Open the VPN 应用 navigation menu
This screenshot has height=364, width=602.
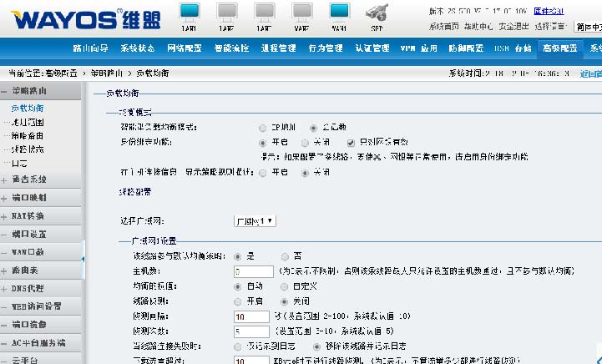click(x=419, y=48)
